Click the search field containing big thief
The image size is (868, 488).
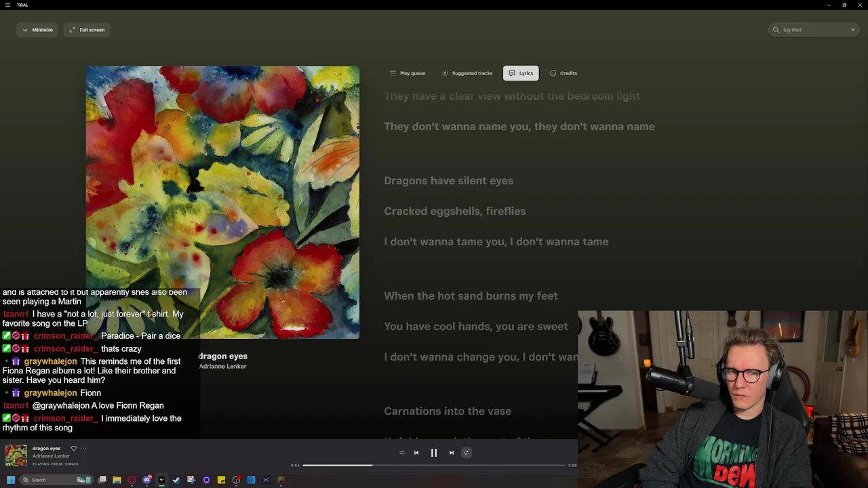[815, 30]
